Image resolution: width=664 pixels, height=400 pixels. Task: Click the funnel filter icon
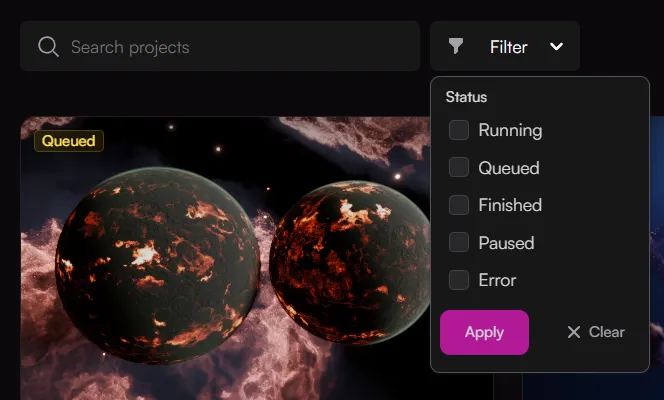(456, 46)
